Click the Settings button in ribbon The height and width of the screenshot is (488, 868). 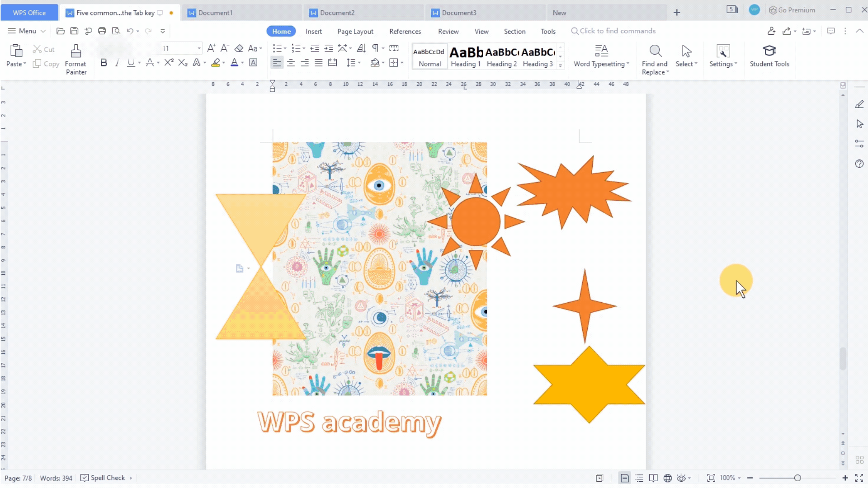click(723, 56)
